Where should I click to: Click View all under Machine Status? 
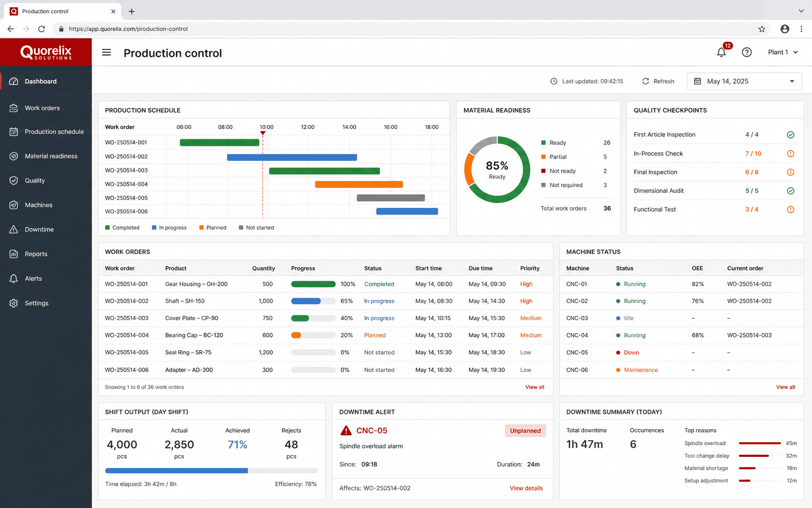coord(785,387)
